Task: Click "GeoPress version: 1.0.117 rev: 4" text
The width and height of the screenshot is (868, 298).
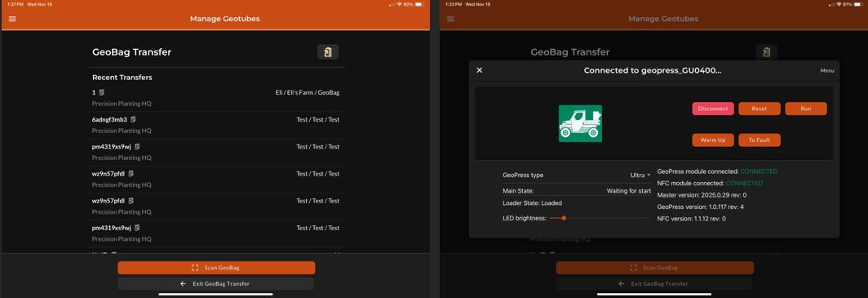Action: point(700,207)
